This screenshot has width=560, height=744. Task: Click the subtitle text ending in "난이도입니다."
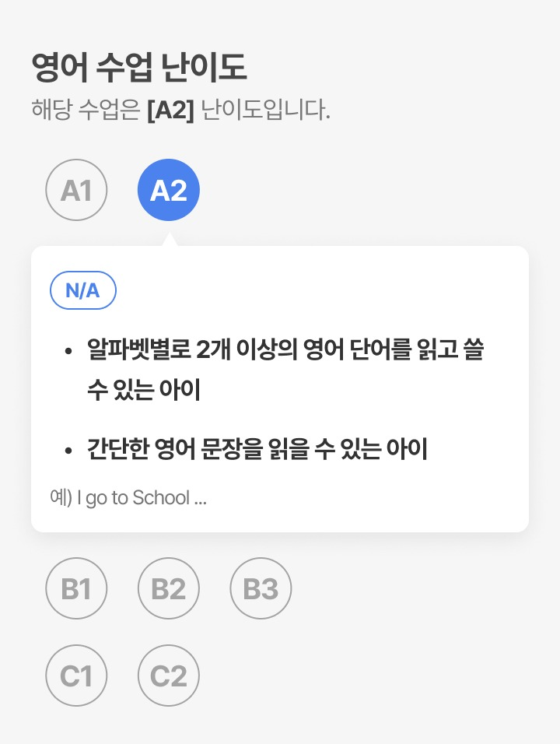pos(266,111)
